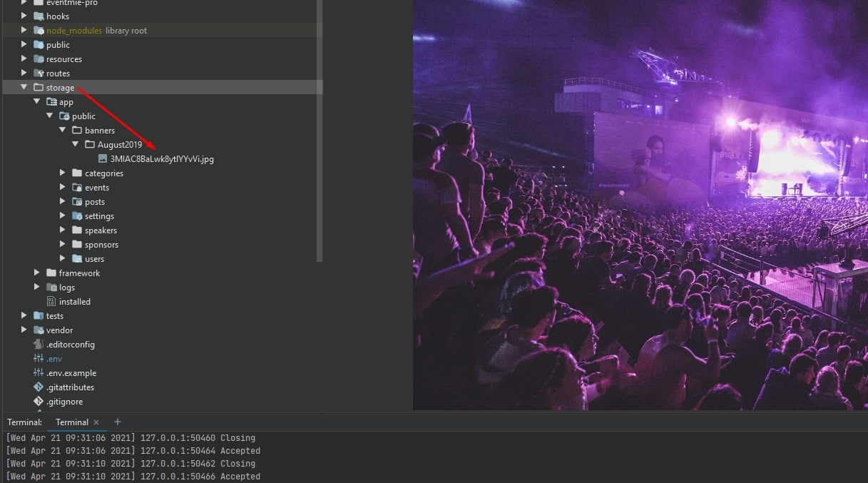Click the sponsors folder icon
This screenshot has width=868, height=483.
coord(77,245)
